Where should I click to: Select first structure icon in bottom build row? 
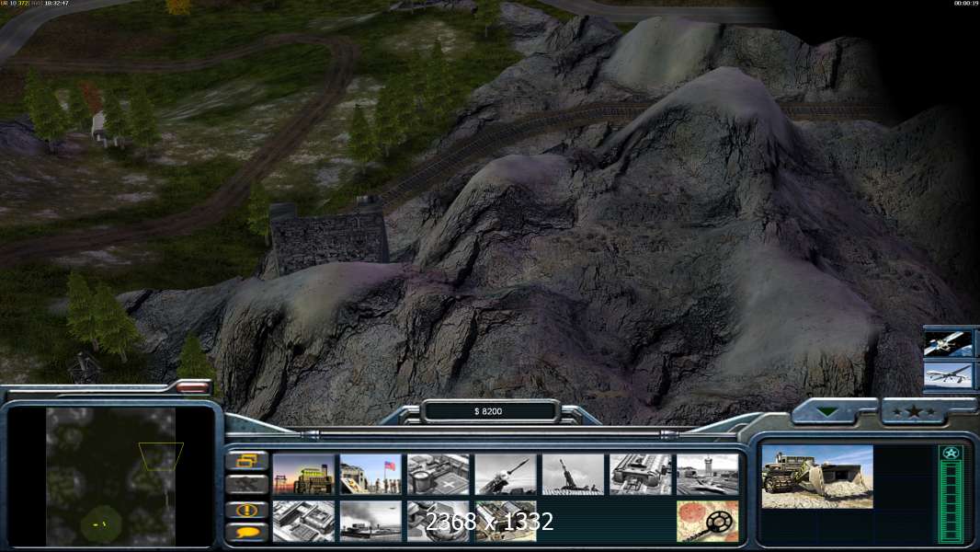303,521
